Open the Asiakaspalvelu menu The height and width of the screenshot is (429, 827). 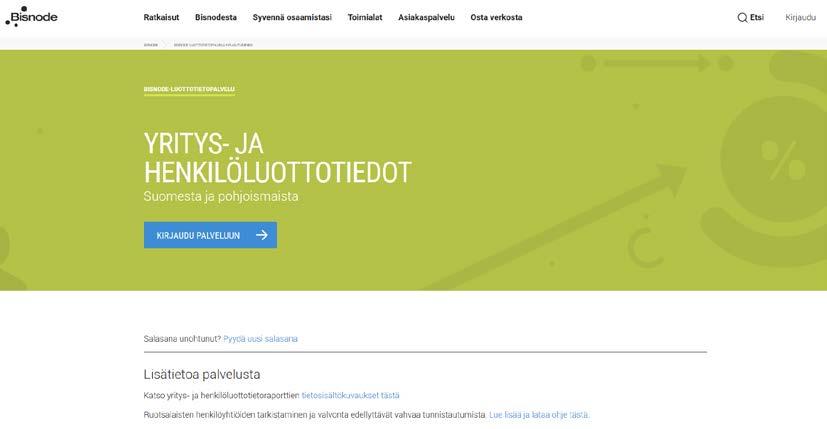tap(426, 17)
